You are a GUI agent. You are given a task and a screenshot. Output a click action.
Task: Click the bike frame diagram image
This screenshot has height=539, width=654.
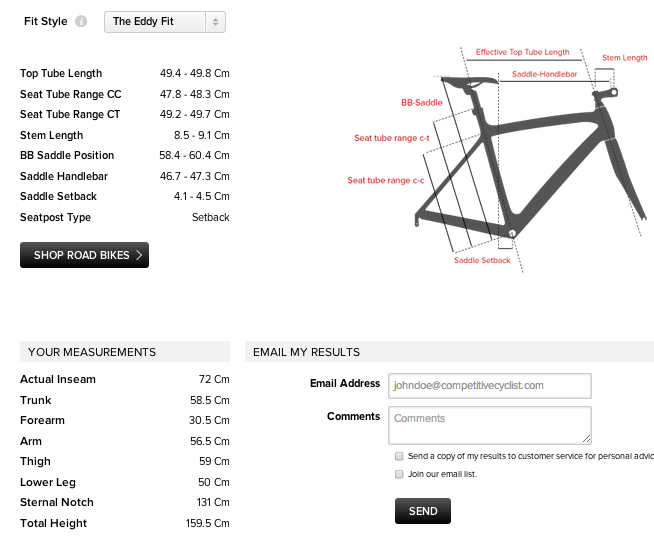[520, 160]
